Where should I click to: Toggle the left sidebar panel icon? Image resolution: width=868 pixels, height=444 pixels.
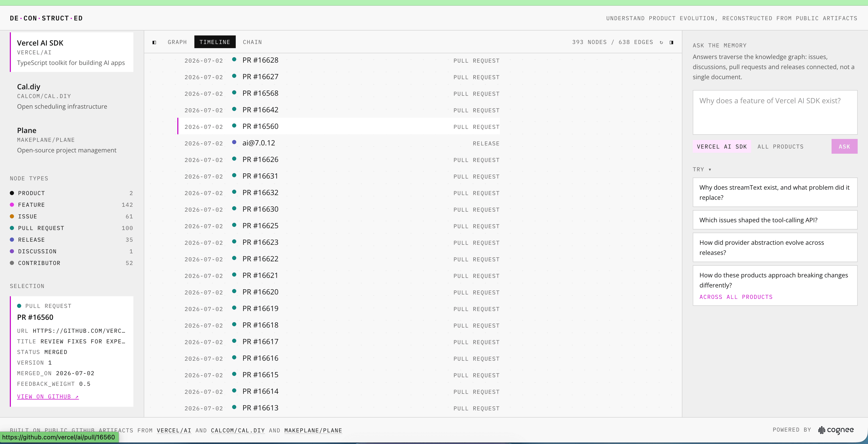click(154, 42)
